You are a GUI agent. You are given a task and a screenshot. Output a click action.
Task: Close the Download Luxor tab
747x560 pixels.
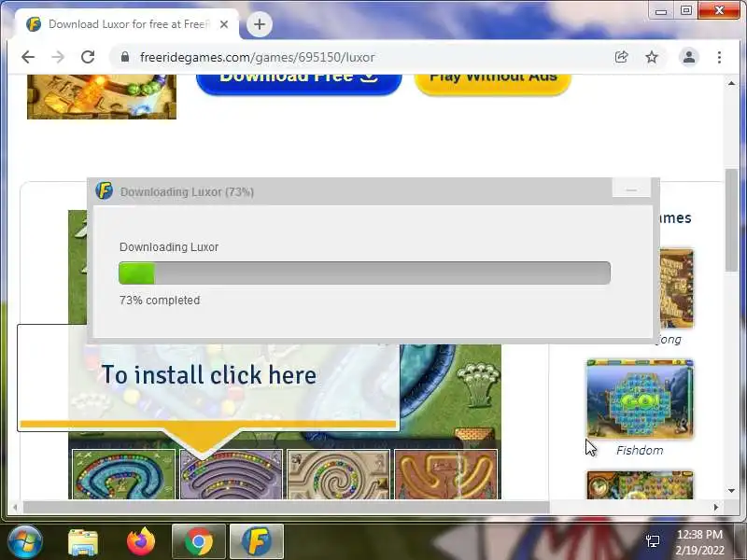pyautogui.click(x=224, y=24)
